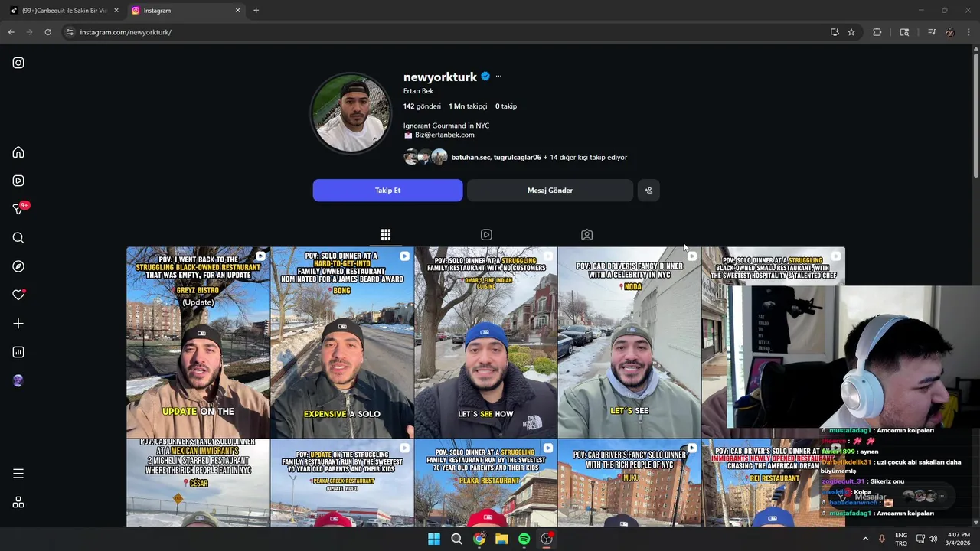This screenshot has height=551, width=980.
Task: Open the hamburger More menu in sidebar
Action: 18,474
